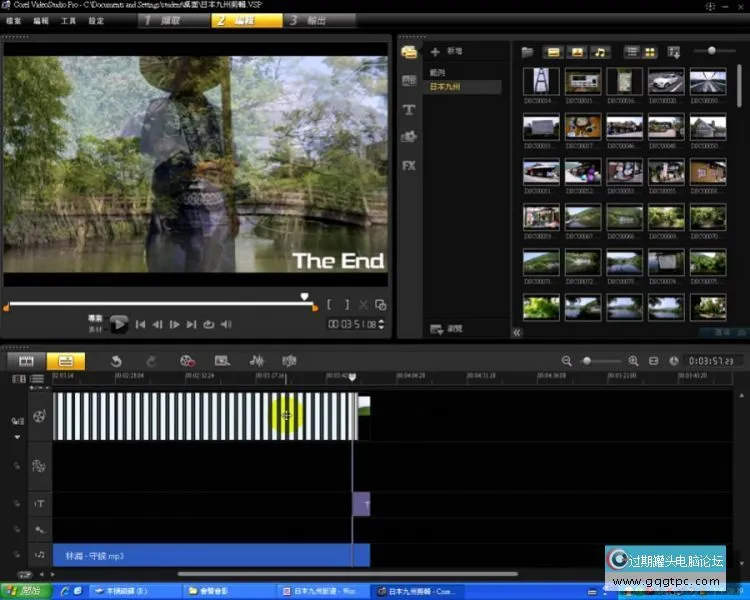The height and width of the screenshot is (600, 750).
Task: Open the 檔案 (File) menu
Action: point(14,20)
